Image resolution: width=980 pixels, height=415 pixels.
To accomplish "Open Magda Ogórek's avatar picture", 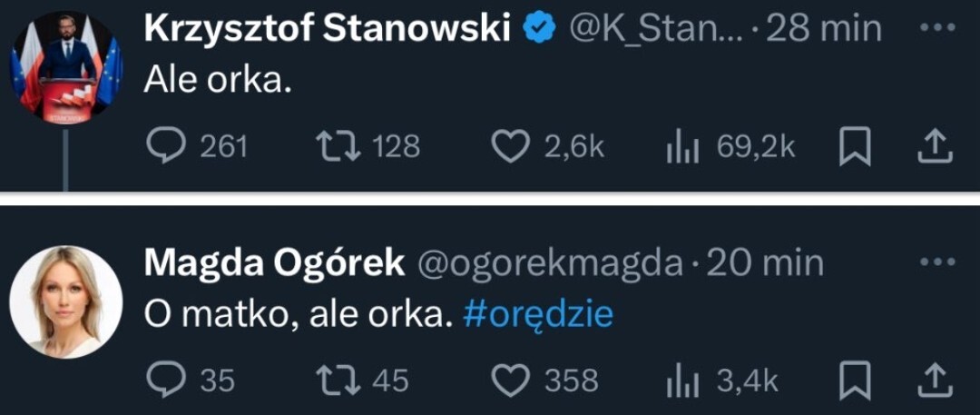I will pyautogui.click(x=65, y=301).
